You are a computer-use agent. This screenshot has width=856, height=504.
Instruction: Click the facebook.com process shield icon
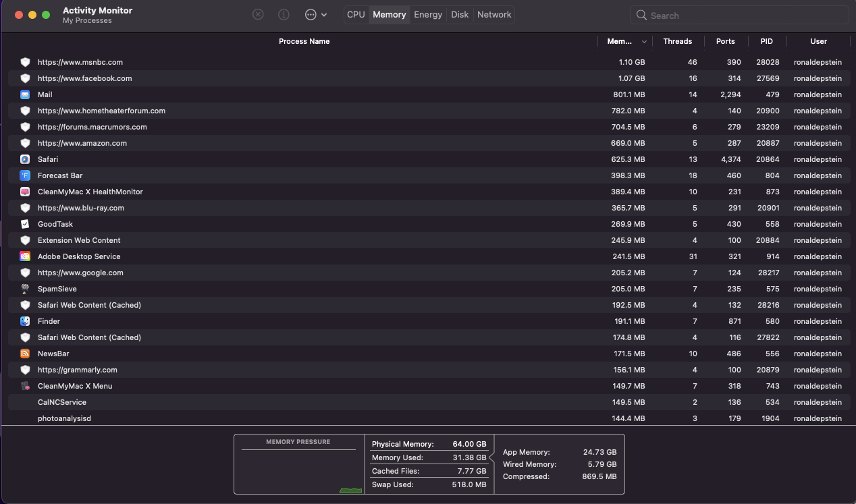(25, 78)
